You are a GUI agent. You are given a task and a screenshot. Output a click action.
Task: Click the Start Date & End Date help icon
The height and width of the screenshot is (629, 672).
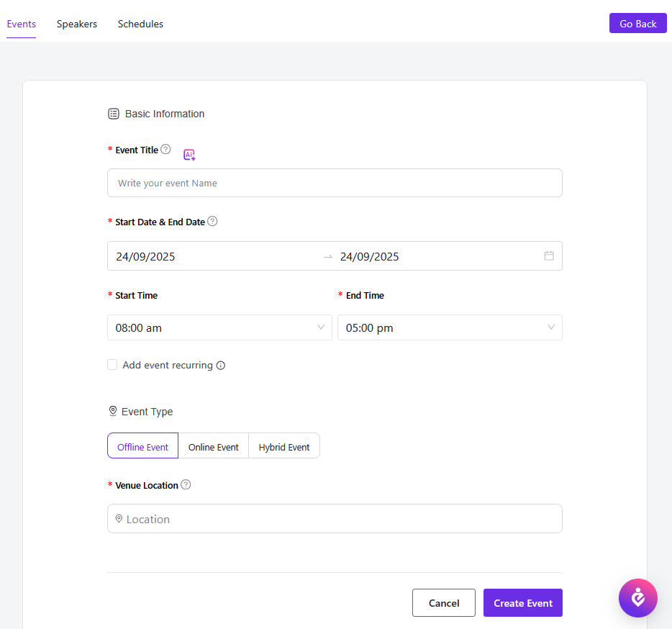[x=212, y=222]
